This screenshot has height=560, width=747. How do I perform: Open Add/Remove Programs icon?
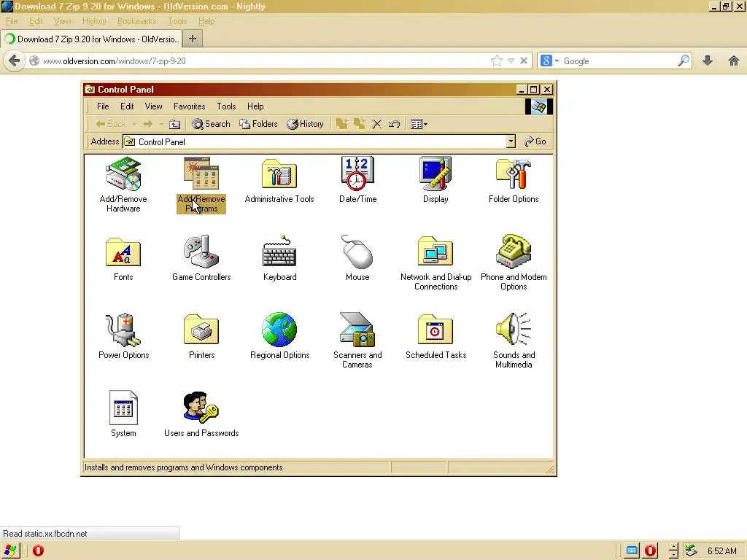[x=201, y=184]
